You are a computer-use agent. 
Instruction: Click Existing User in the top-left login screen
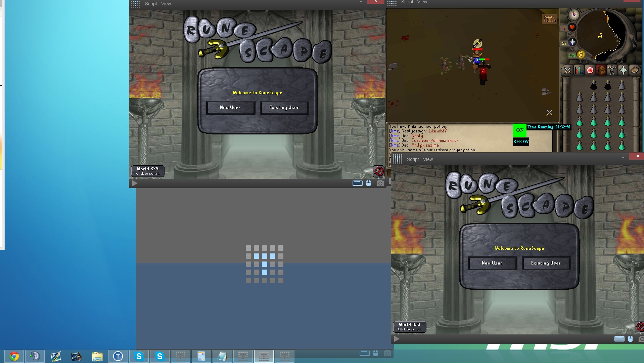284,108
